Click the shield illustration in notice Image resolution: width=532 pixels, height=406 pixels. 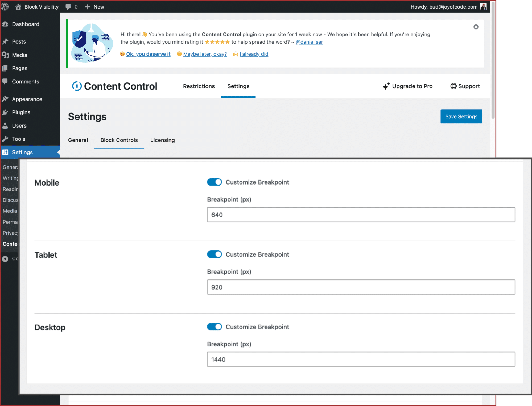tap(80, 39)
